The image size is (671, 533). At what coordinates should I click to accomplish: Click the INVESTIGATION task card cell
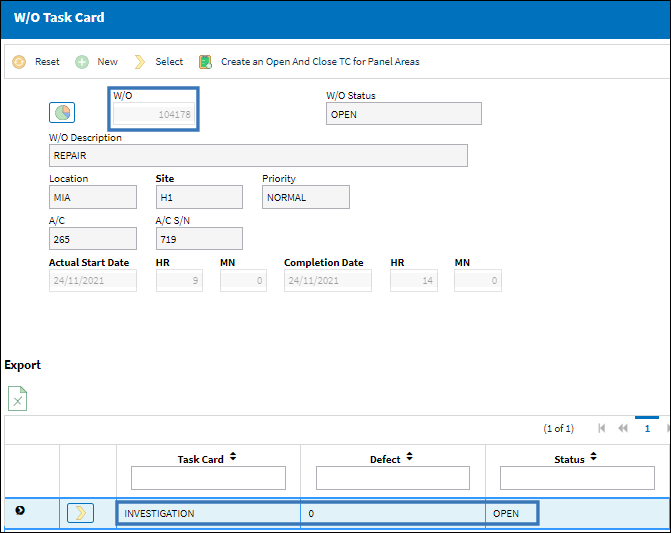click(209, 513)
